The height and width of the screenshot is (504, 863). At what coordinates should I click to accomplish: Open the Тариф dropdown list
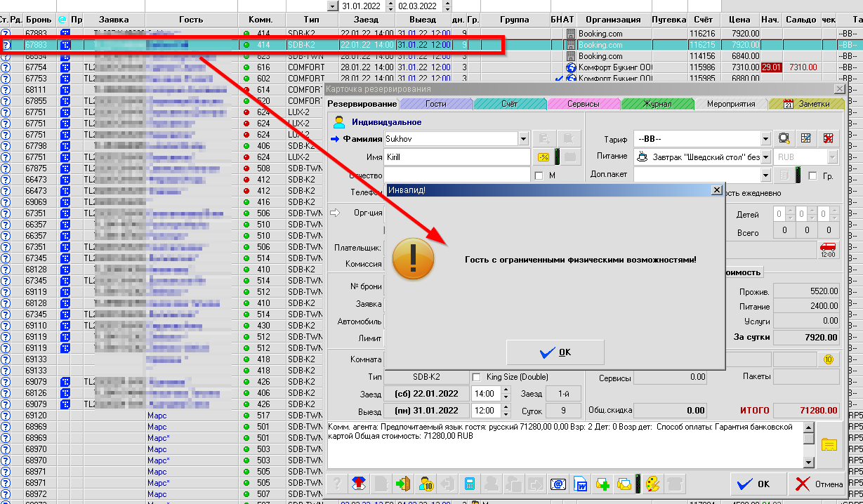(765, 139)
